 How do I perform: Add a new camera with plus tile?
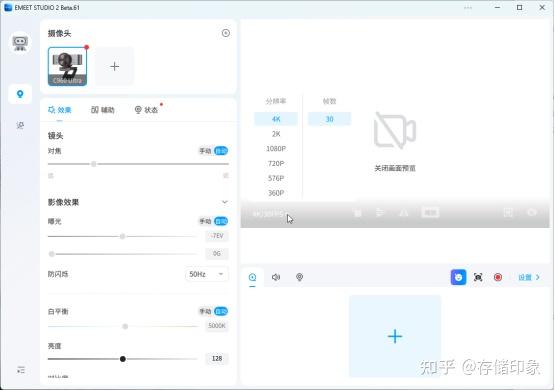115,66
